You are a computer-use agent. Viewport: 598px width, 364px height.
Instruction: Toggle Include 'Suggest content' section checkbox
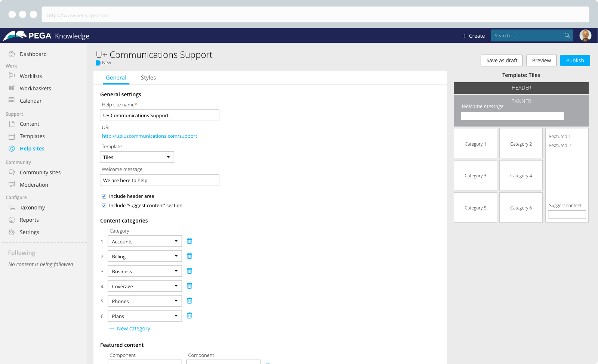click(104, 206)
